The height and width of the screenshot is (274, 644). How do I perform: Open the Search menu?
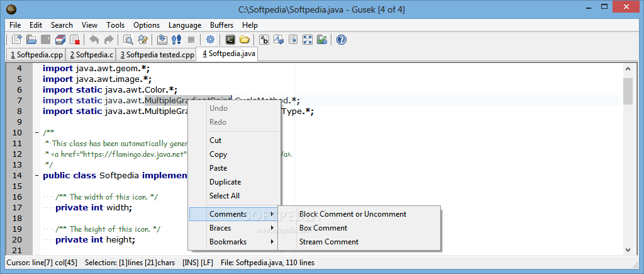point(62,25)
